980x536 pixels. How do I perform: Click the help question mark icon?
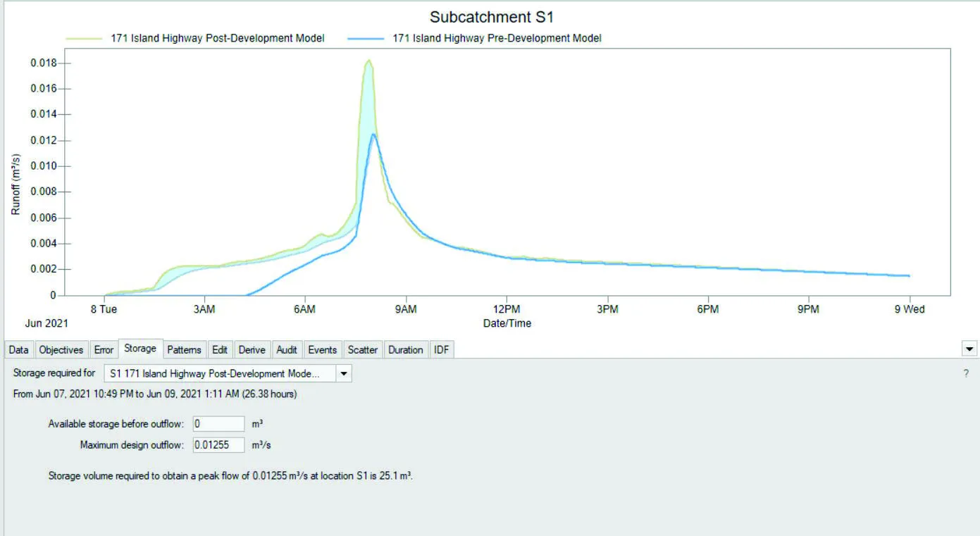966,373
